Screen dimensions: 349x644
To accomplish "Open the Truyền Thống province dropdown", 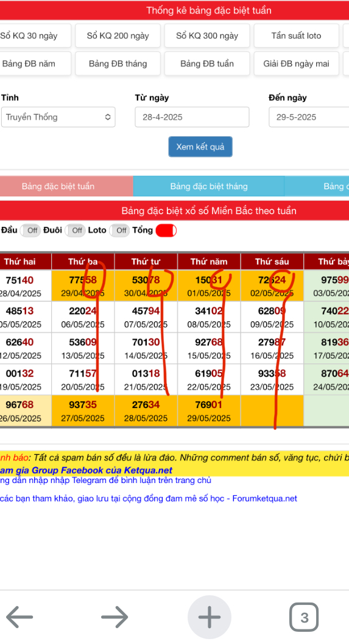I will coord(58,117).
